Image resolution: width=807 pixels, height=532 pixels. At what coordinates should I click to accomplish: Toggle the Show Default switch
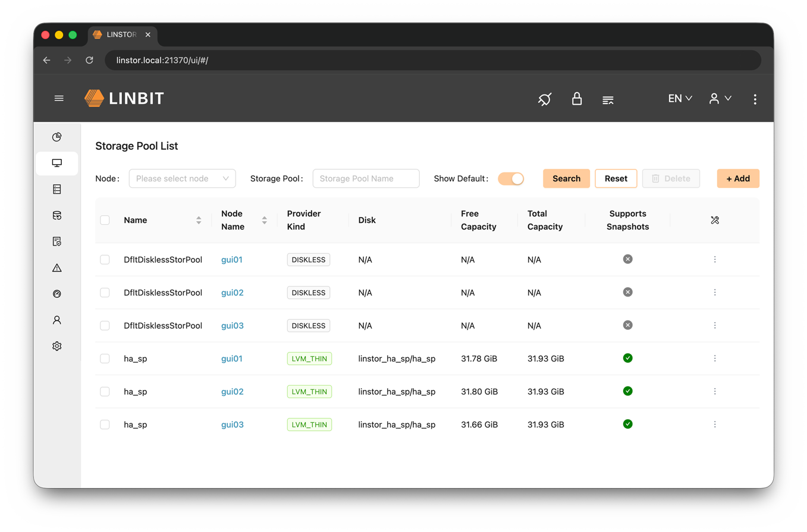[x=511, y=178]
